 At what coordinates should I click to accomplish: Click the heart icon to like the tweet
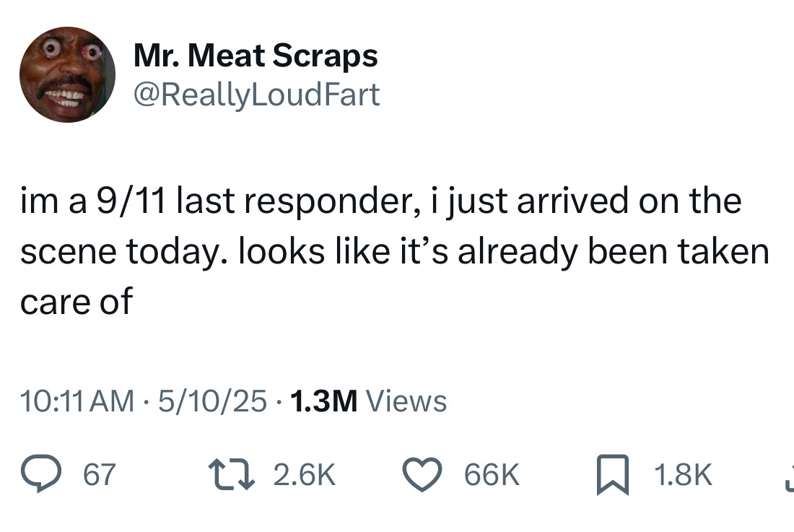(423, 474)
